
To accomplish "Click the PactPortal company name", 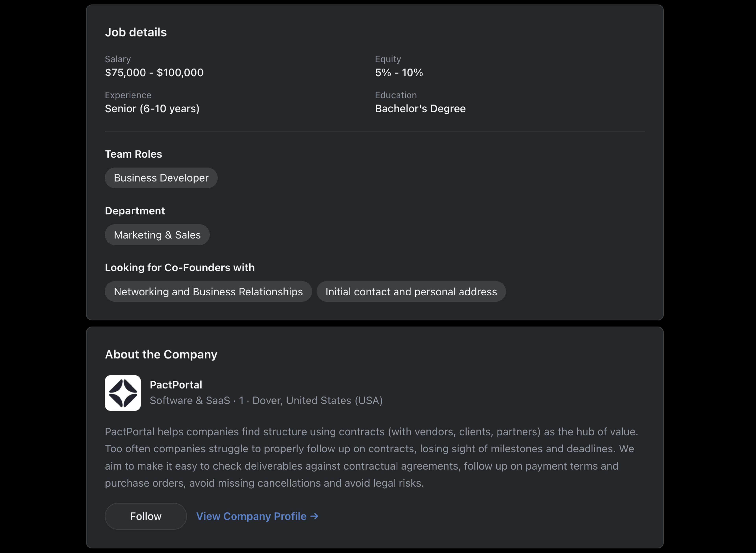I will coord(176,385).
